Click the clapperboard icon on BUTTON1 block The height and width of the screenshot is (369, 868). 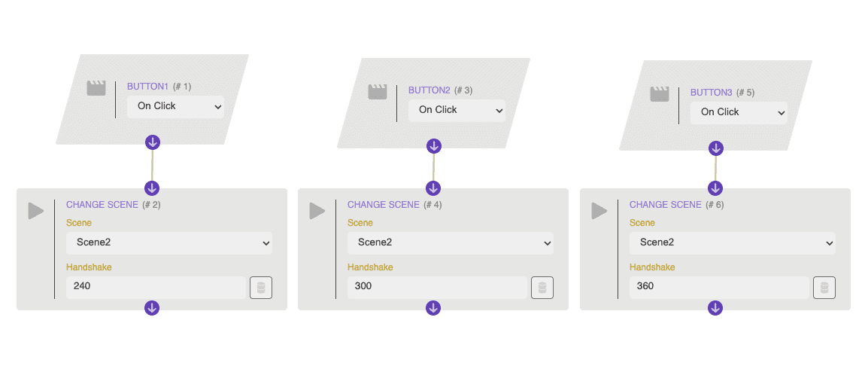(96, 88)
